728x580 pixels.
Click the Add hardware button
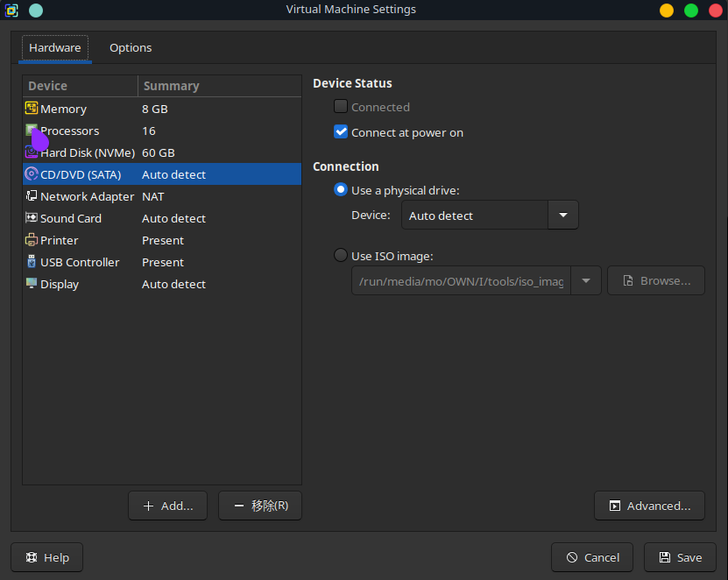[167, 506]
